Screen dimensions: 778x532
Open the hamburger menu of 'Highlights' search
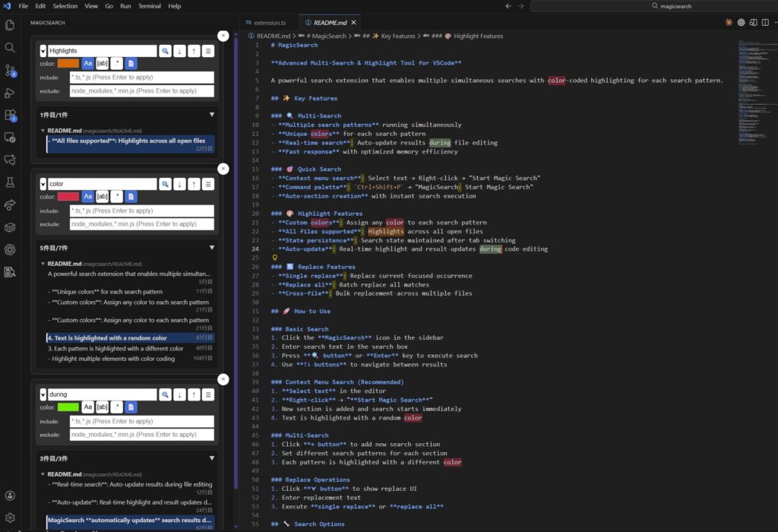coord(208,51)
